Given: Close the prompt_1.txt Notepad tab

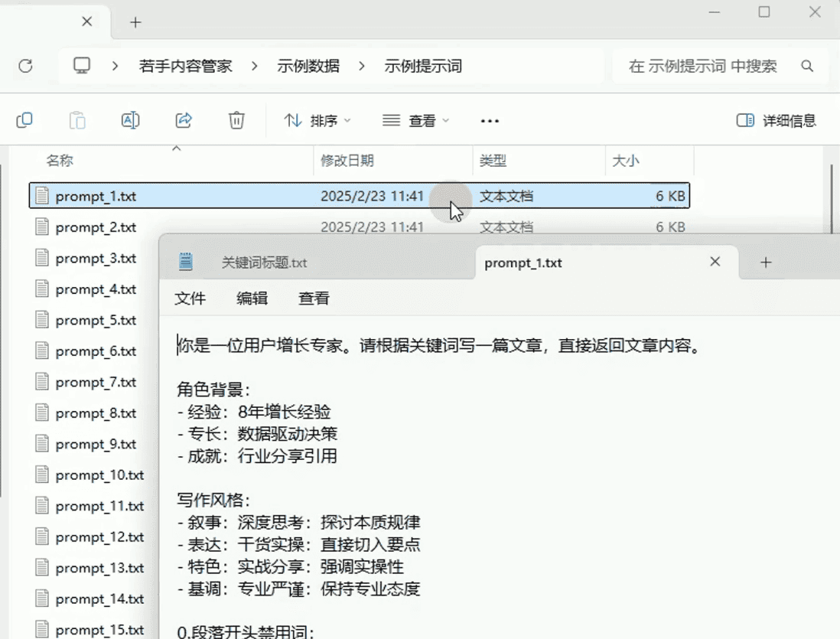Looking at the screenshot, I should 715,262.
